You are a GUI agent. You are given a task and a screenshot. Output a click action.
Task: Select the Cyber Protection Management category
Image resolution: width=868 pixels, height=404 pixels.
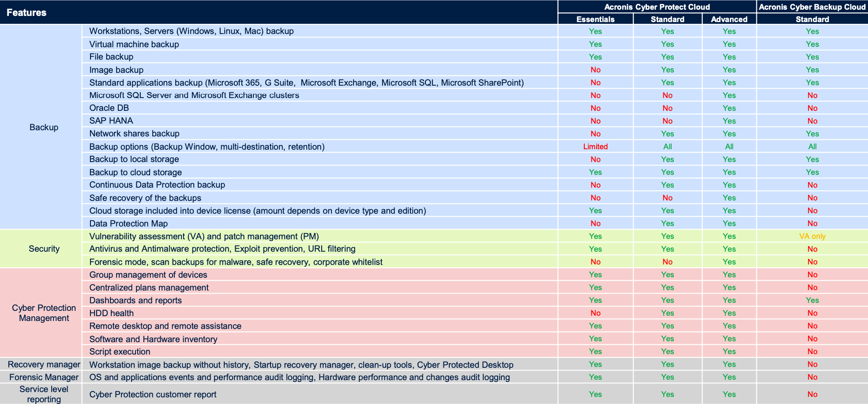[x=44, y=313]
